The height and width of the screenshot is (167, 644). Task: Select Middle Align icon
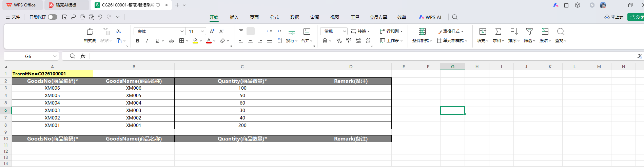click(251, 31)
